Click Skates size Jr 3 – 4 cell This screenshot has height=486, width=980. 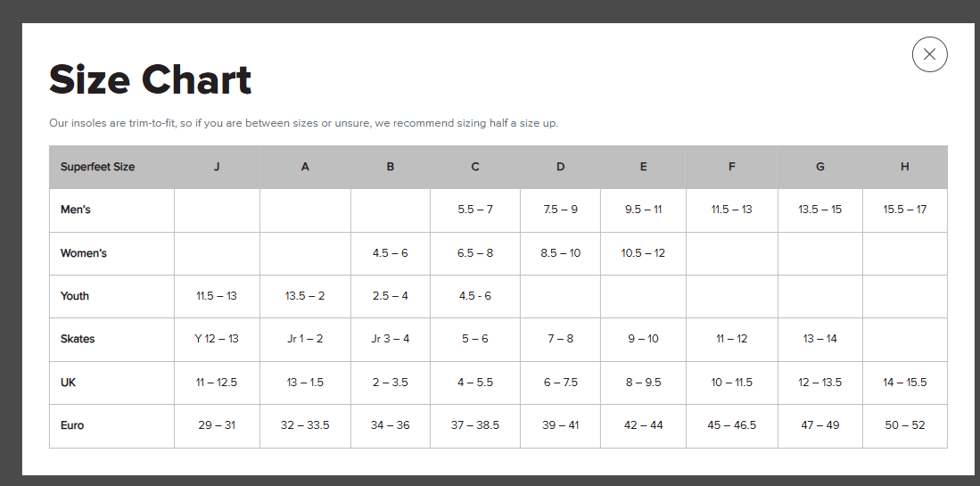coord(390,339)
